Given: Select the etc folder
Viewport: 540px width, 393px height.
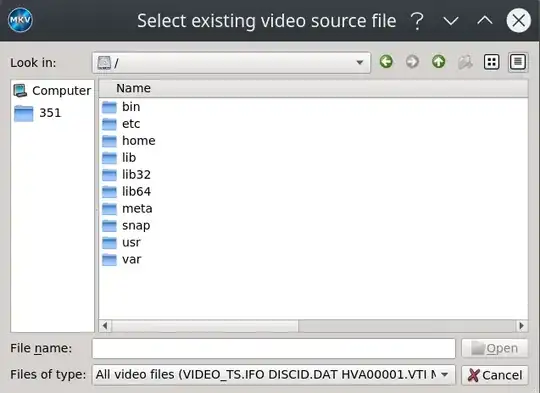Looking at the screenshot, I should pos(121,124).
